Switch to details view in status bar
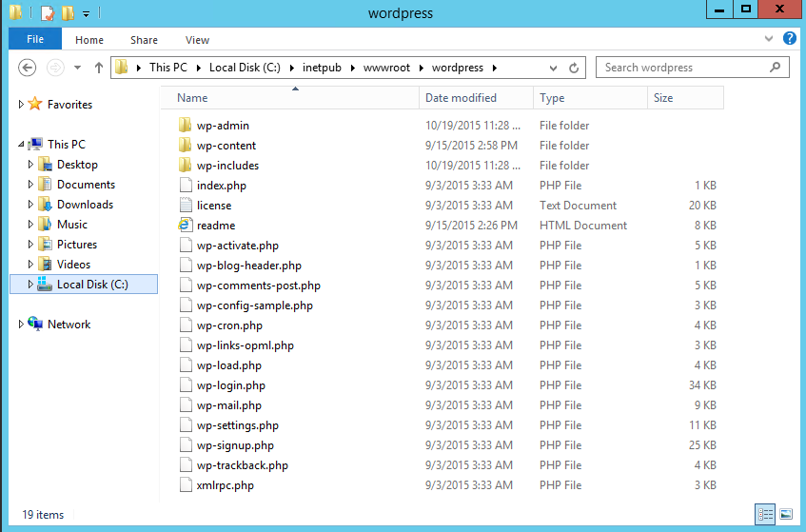Screen dimensions: 806x532 [766, 514]
